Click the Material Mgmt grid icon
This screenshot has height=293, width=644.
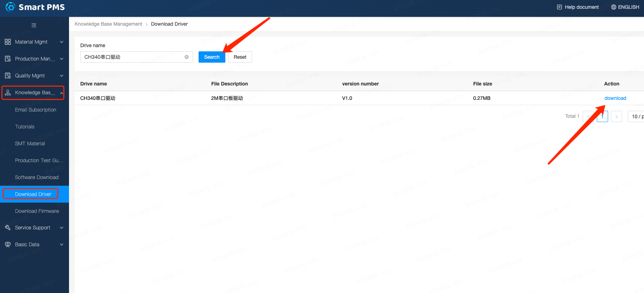click(x=8, y=42)
